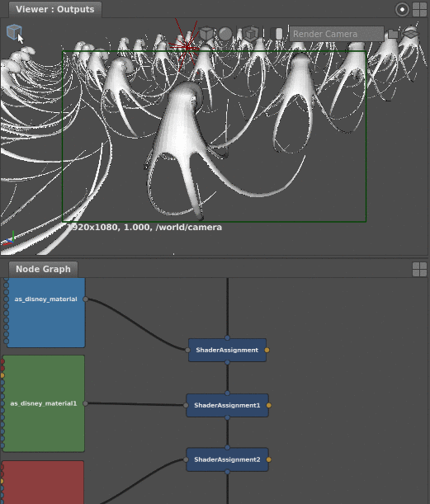Select the shaded sphere display icon
Screen dimensions: 430x504
[225, 34]
